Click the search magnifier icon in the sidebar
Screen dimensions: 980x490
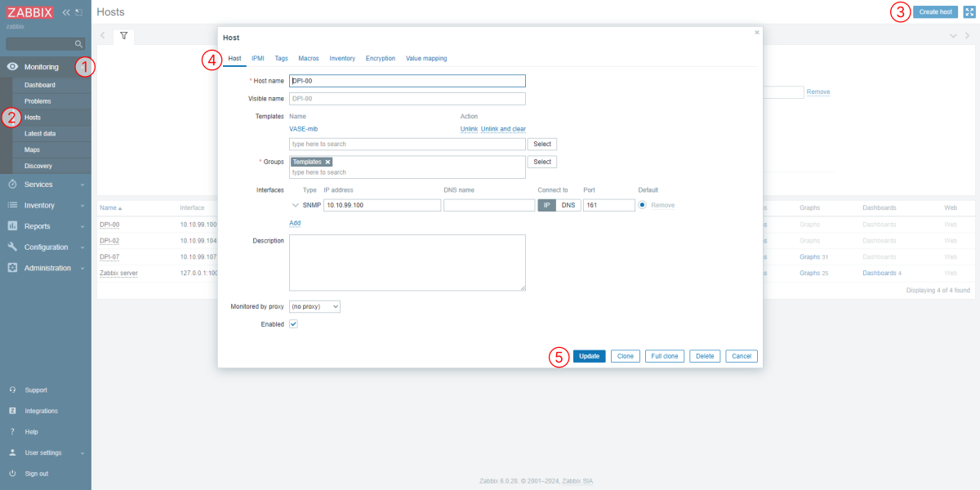tap(78, 44)
